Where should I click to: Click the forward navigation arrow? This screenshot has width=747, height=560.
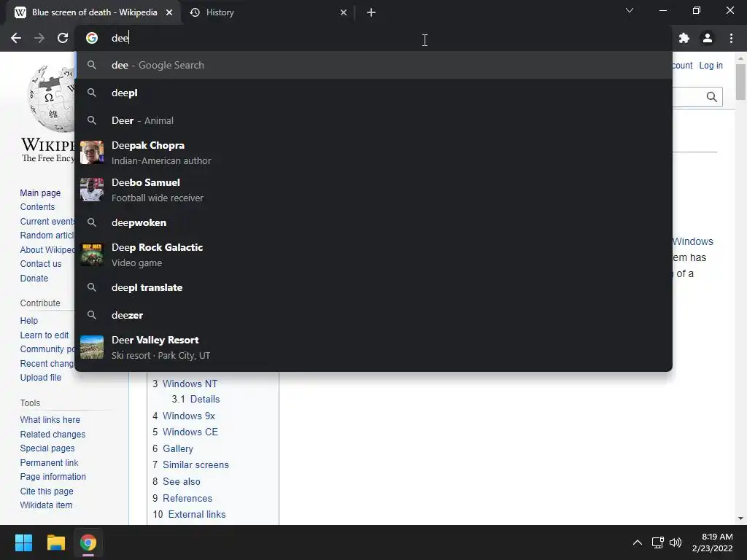(39, 38)
